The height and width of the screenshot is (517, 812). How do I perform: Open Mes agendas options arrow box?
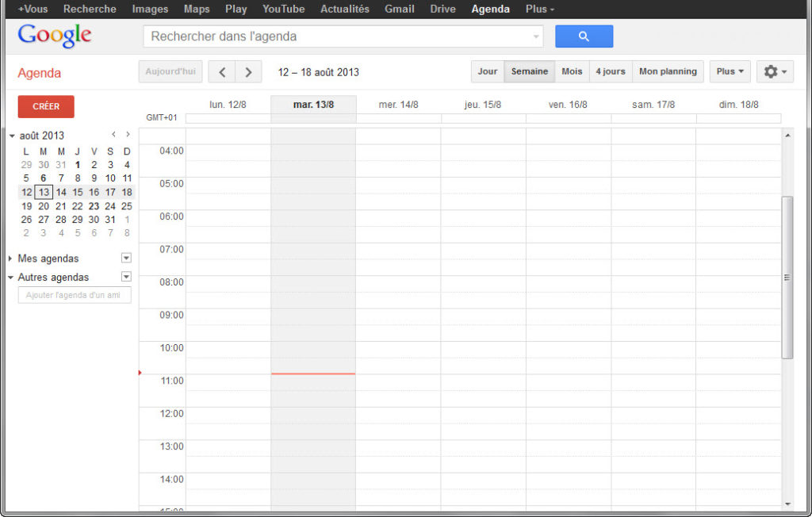(x=126, y=258)
